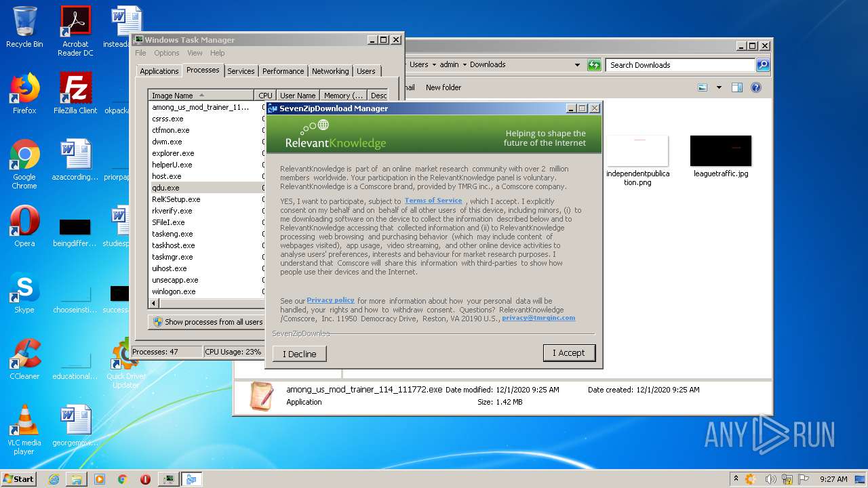The image size is (868, 488).
Task: Switch to Task Manager taskbar button
Action: pos(169,479)
